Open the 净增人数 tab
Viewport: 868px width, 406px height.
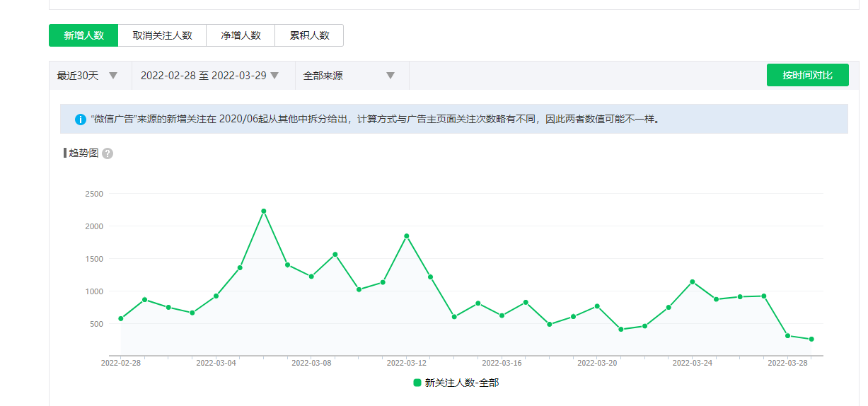241,35
